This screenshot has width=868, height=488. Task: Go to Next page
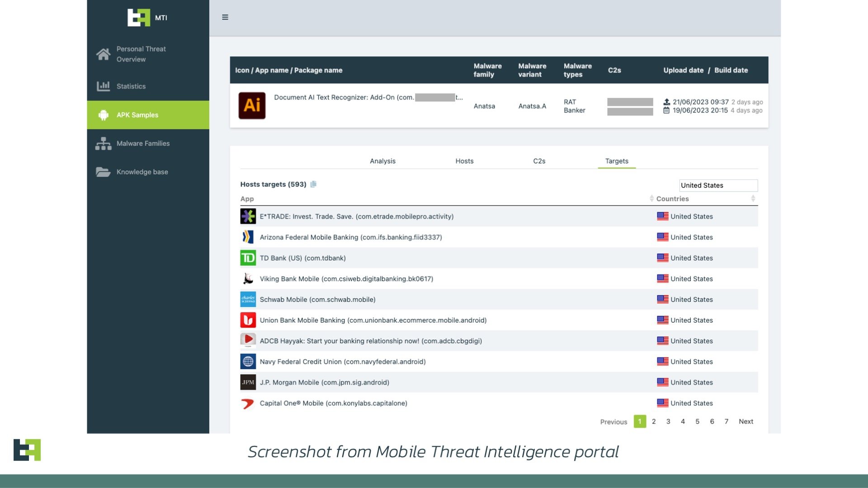point(746,421)
